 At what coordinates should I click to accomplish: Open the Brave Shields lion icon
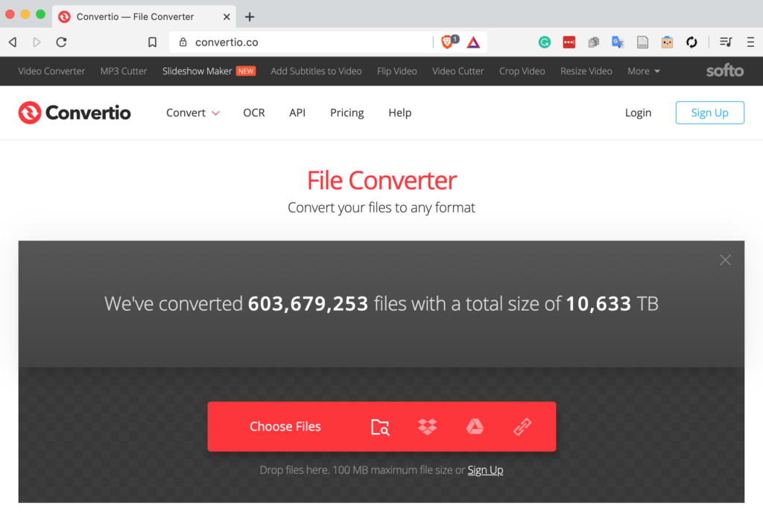click(447, 42)
